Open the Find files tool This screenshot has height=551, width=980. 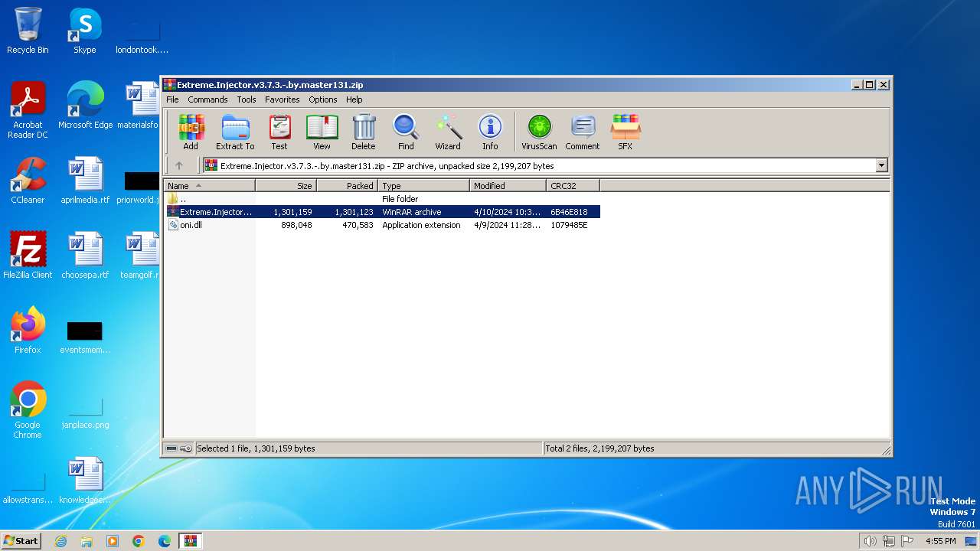(x=406, y=132)
